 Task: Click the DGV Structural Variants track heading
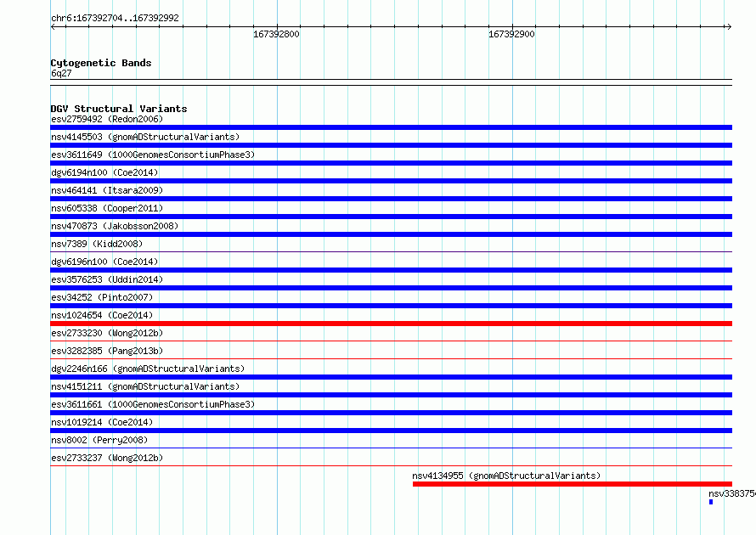119,109
